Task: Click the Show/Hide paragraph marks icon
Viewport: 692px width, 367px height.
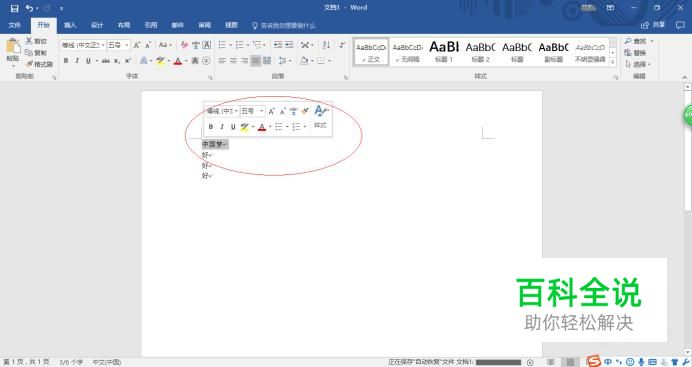Action: (342, 45)
